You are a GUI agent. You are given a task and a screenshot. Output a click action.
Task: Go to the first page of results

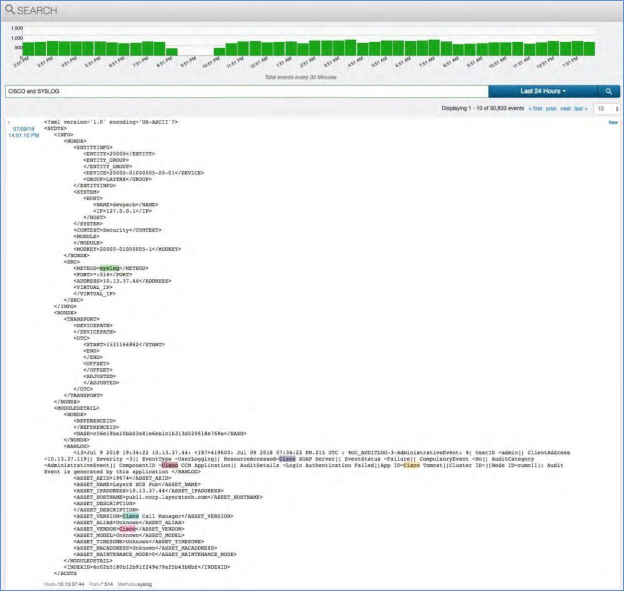pos(536,107)
